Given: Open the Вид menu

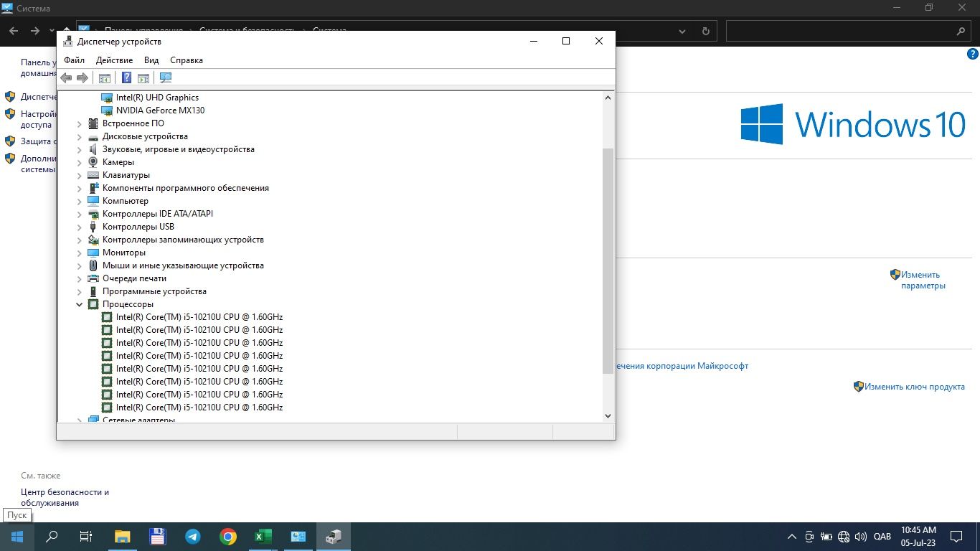Looking at the screenshot, I should pos(151,60).
